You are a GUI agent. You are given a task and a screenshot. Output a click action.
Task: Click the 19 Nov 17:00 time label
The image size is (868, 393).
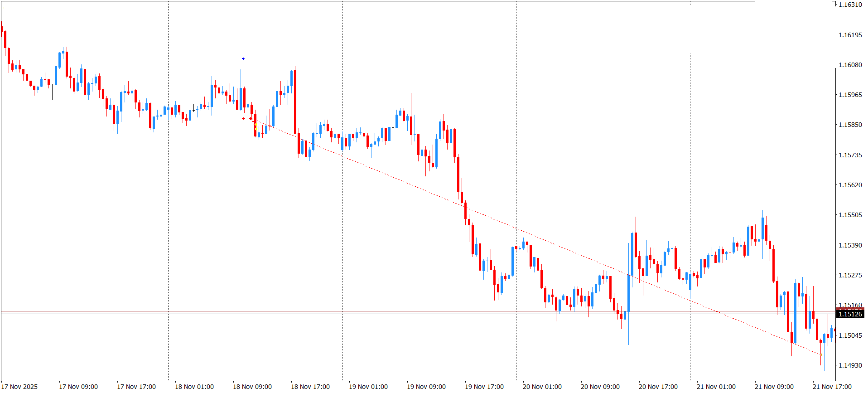coord(484,387)
